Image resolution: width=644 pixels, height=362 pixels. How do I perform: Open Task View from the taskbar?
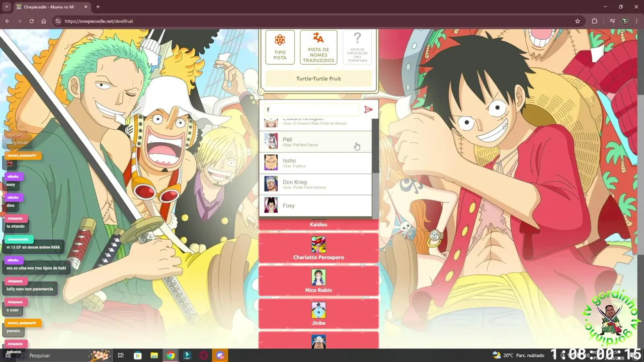121,355
